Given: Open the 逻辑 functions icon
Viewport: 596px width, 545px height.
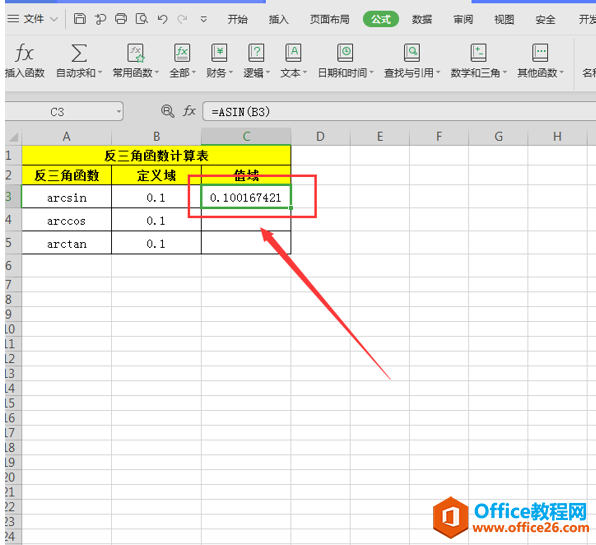Looking at the screenshot, I should point(256,52).
